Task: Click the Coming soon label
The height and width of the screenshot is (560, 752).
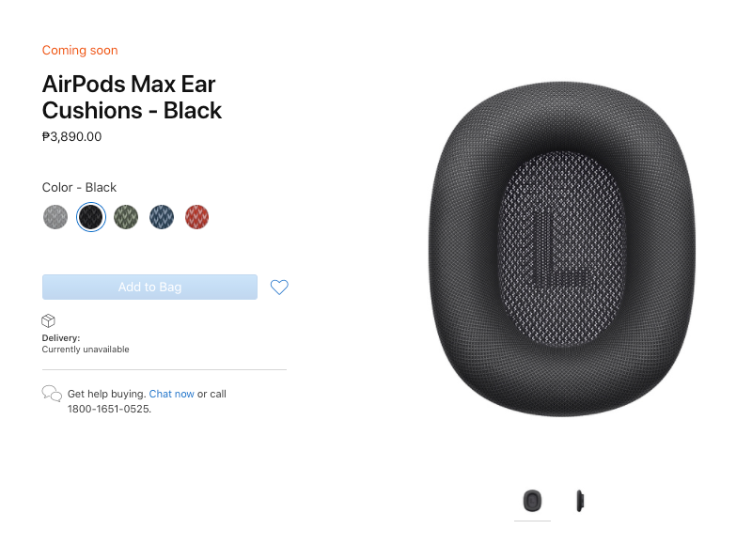Action: pos(80,51)
